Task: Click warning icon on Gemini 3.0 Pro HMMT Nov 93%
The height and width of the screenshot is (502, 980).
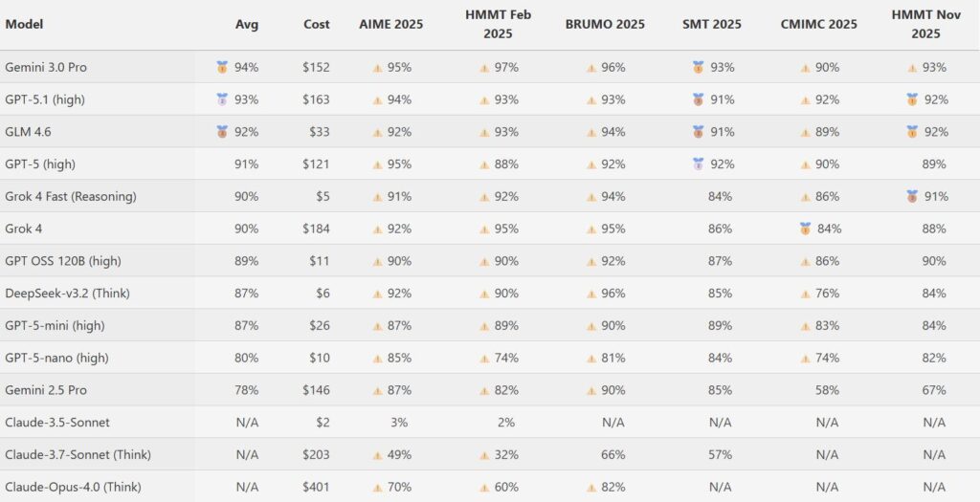Action: [912, 68]
